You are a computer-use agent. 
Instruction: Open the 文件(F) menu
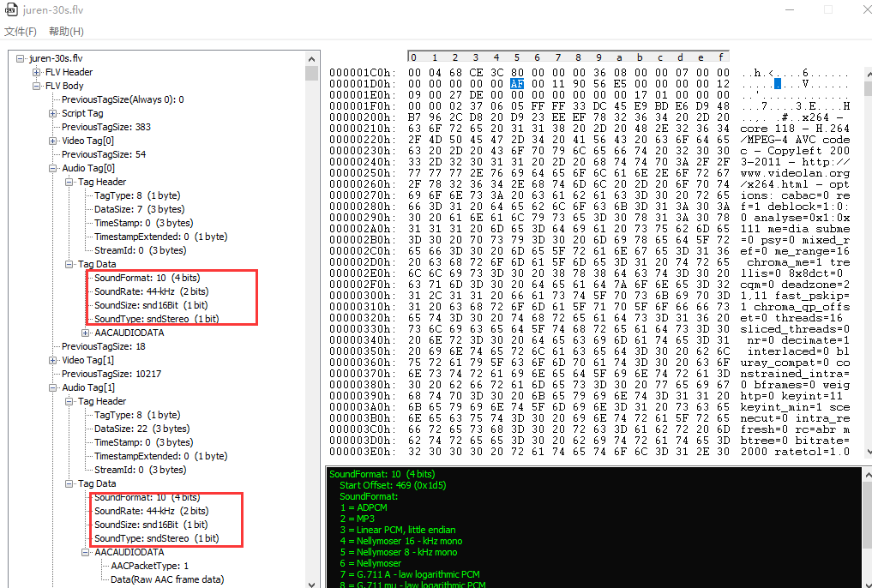click(x=21, y=32)
